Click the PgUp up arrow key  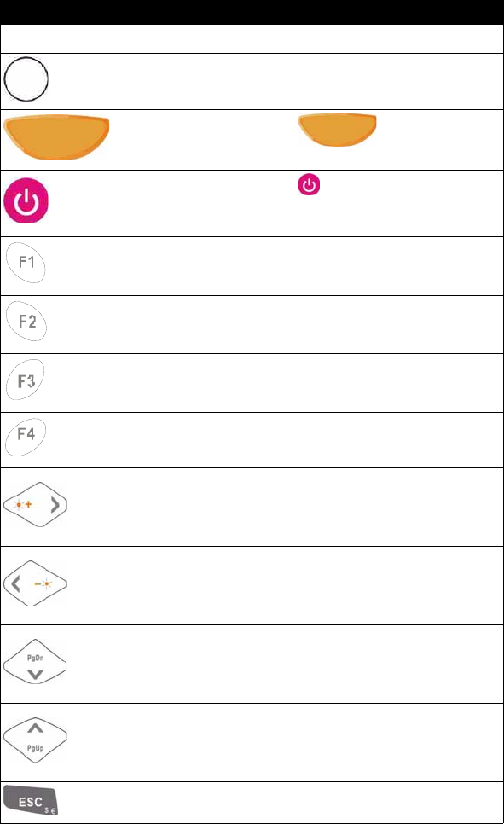35,740
